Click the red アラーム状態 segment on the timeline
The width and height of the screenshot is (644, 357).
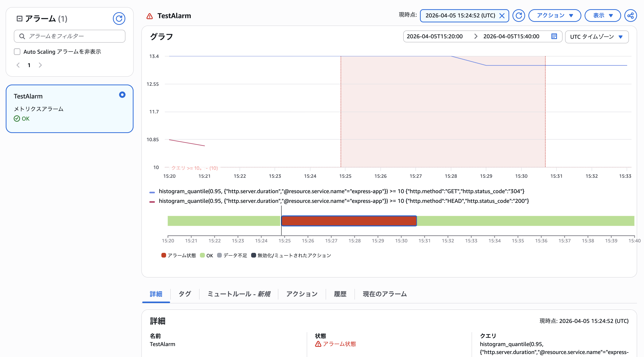(x=349, y=221)
